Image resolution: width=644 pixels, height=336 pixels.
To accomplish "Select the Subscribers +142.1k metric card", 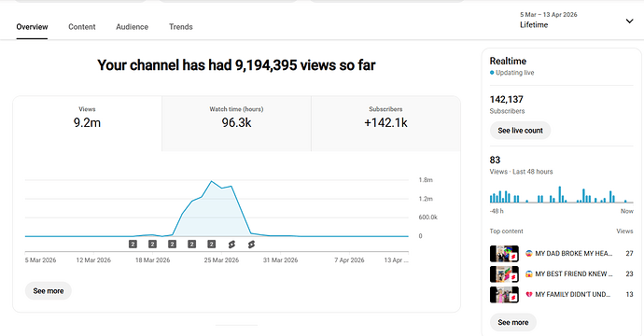I will pyautogui.click(x=385, y=123).
